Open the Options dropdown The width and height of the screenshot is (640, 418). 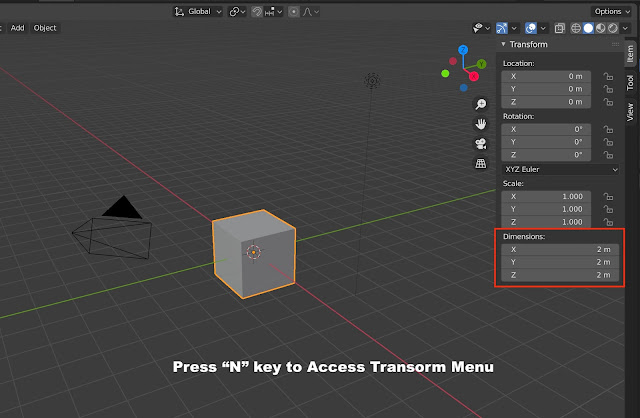(x=612, y=11)
